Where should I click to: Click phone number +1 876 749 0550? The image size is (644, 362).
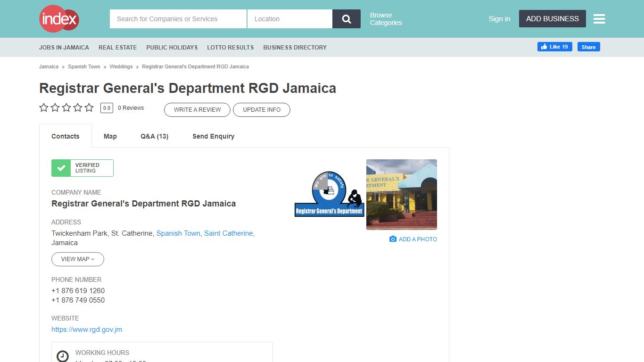pos(78,300)
